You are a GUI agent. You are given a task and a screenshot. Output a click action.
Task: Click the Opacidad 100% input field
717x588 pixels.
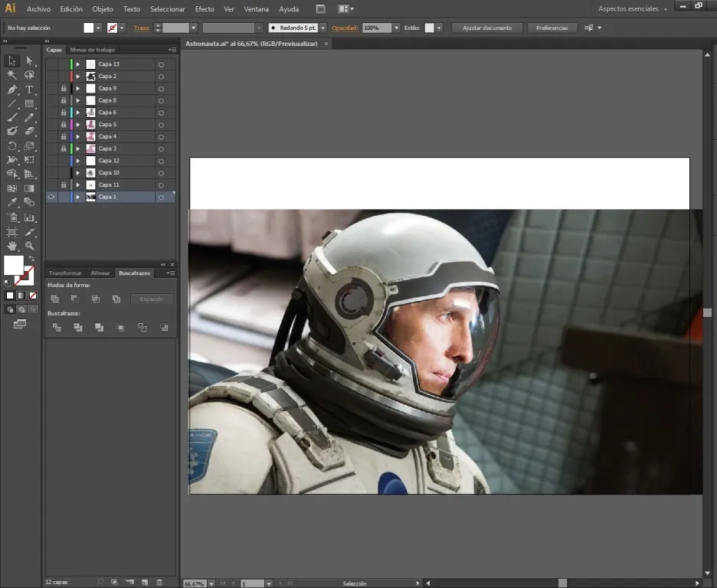(377, 28)
